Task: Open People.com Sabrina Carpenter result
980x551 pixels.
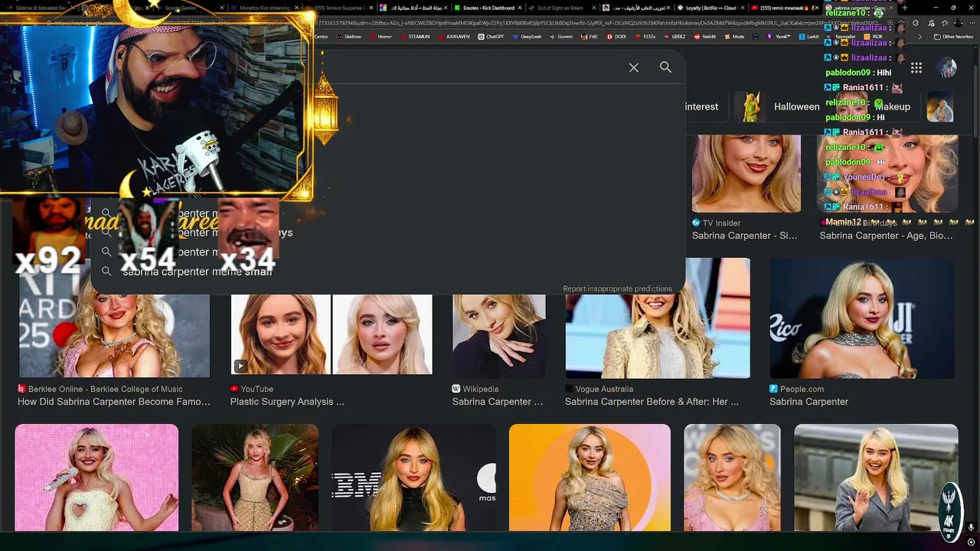Action: [x=808, y=402]
